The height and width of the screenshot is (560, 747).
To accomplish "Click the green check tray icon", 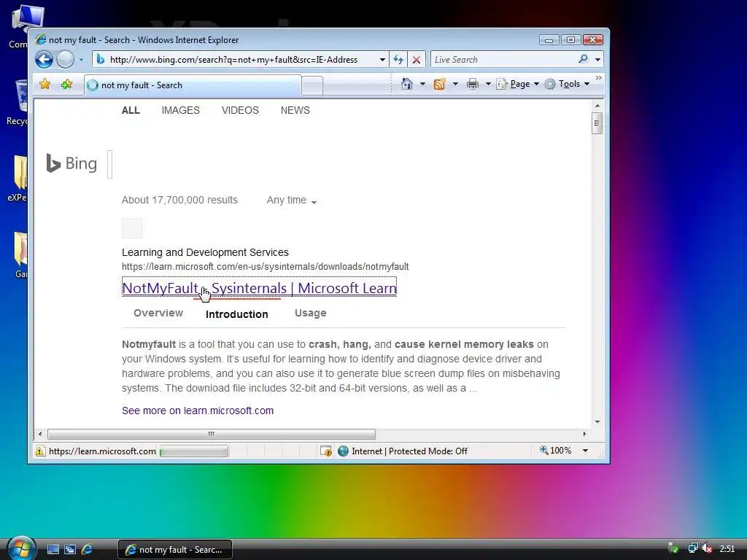I will point(673,548).
